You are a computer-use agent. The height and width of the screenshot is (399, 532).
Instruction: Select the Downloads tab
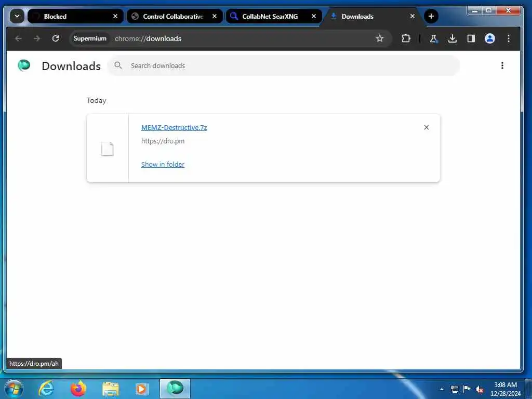[x=373, y=16]
